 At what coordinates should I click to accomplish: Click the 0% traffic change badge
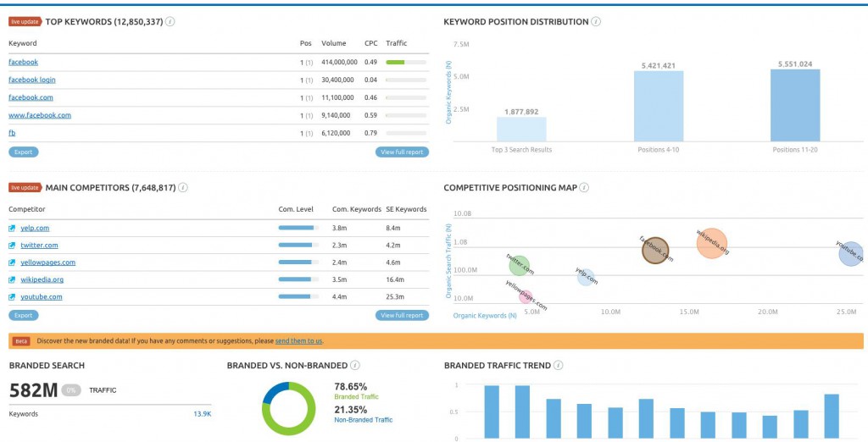[71, 390]
